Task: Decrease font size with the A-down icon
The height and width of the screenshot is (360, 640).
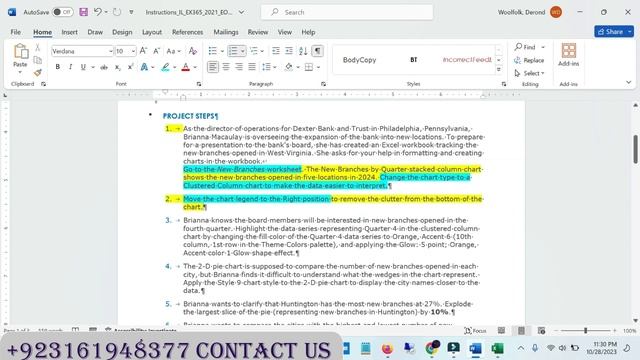Action: [x=156, y=51]
